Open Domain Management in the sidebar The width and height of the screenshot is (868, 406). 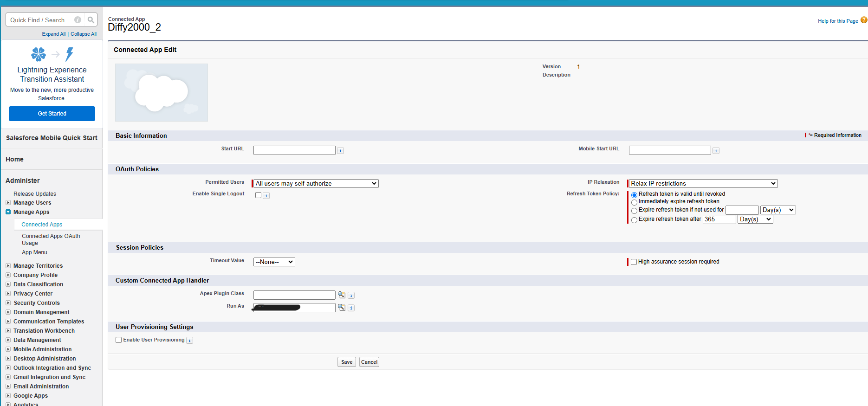(x=41, y=312)
